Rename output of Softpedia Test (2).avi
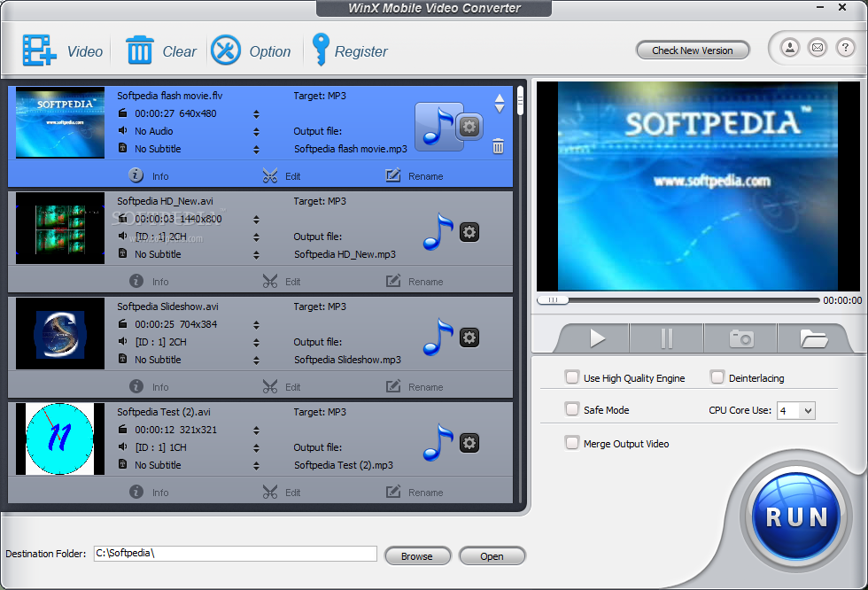868x590 pixels. coord(415,492)
